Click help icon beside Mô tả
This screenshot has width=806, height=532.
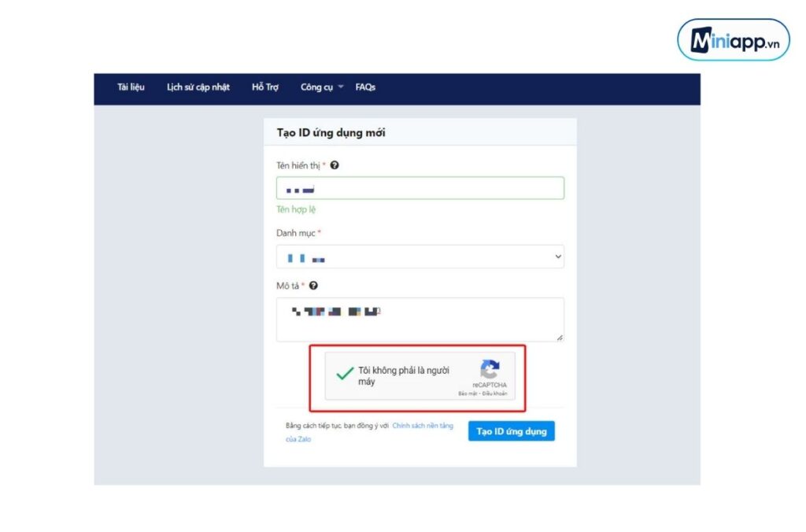click(x=313, y=285)
